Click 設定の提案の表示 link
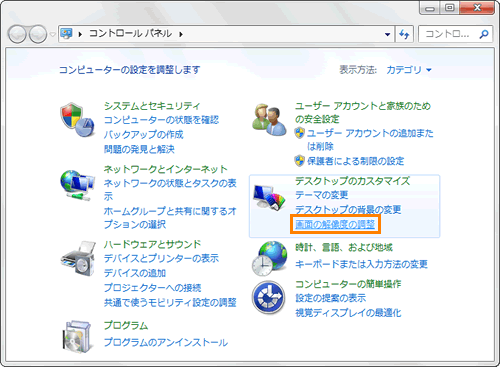The image size is (500, 367). 330,298
